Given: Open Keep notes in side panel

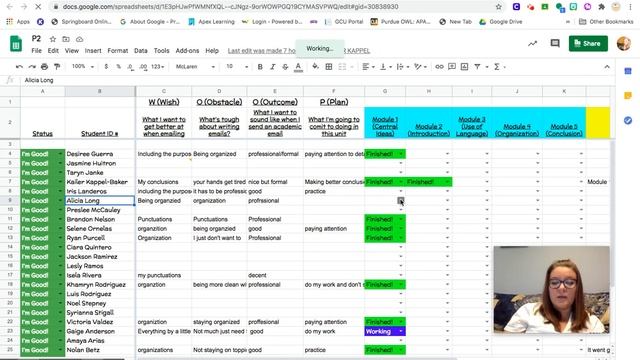Looking at the screenshot, I should pyautogui.click(x=628, y=96).
